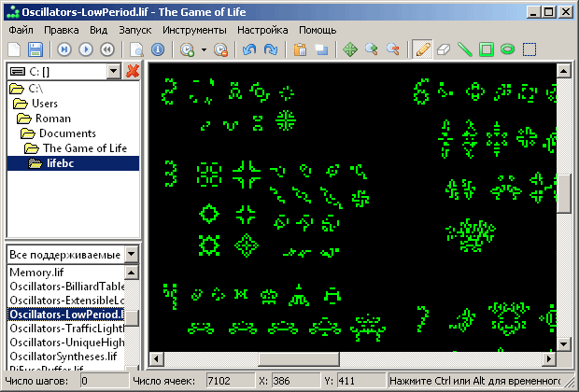This screenshot has height=392, width=579.
Task: Click the Game of Life title bar icon
Action: click(x=13, y=12)
